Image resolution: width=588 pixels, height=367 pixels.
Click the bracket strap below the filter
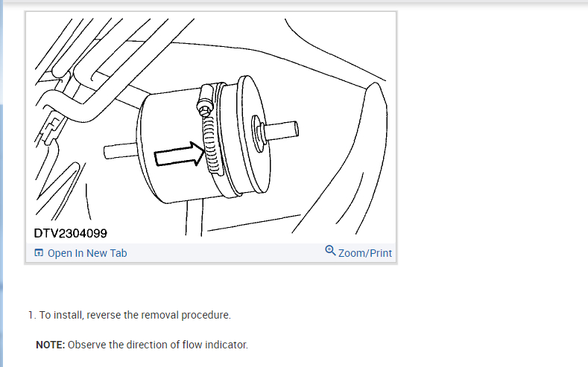pyautogui.click(x=195, y=218)
